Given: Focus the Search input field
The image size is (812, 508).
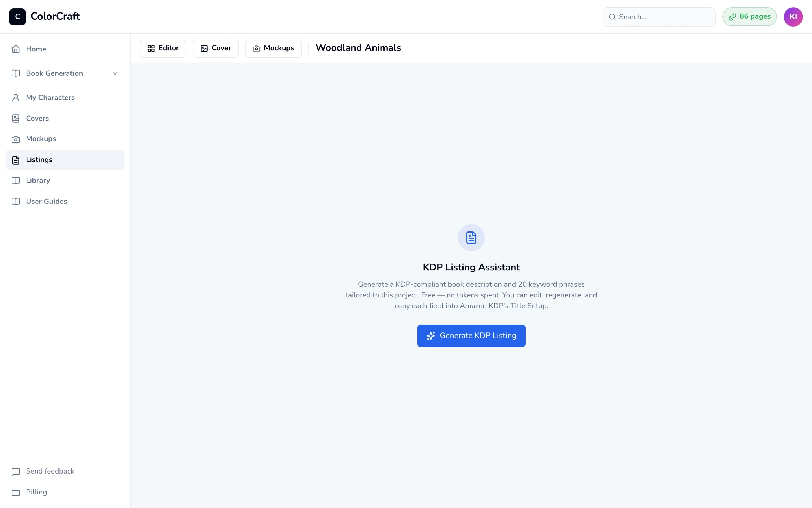Looking at the screenshot, I should [x=659, y=17].
